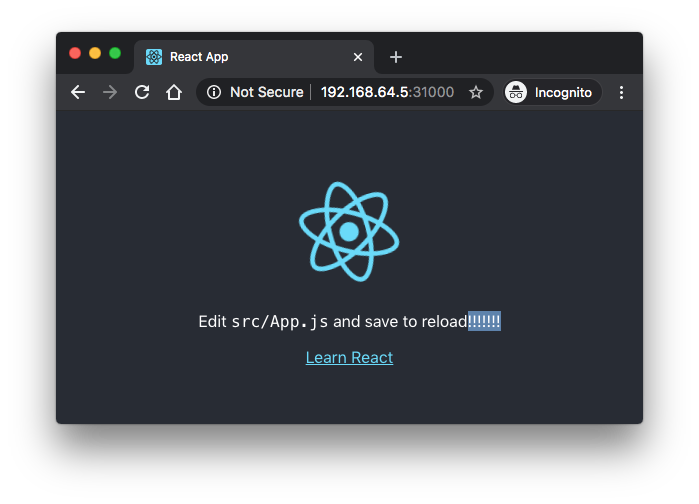Click the green maximize window button
The width and height of the screenshot is (699, 504).
[x=115, y=53]
